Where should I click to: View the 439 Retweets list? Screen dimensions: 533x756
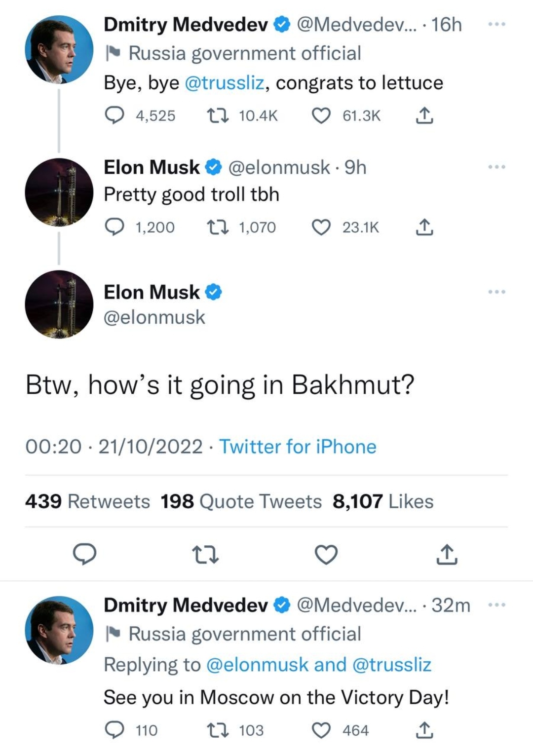[x=87, y=501]
